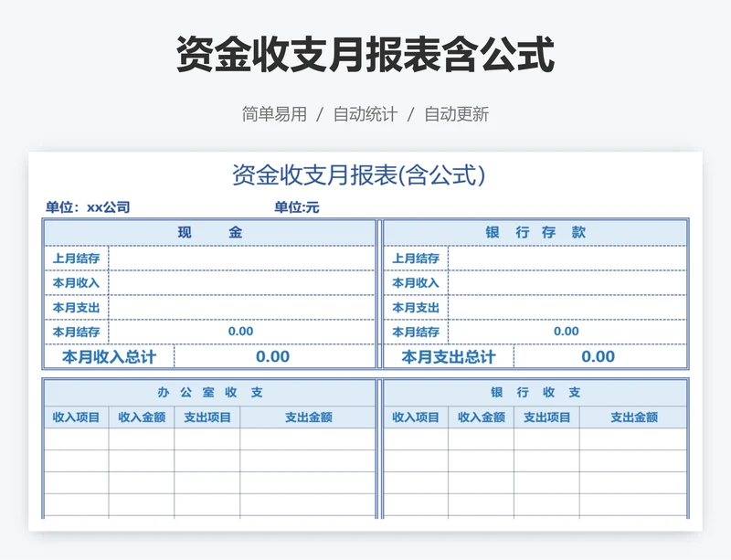Click the 银行存款 本月收入 value cell

(x=567, y=283)
